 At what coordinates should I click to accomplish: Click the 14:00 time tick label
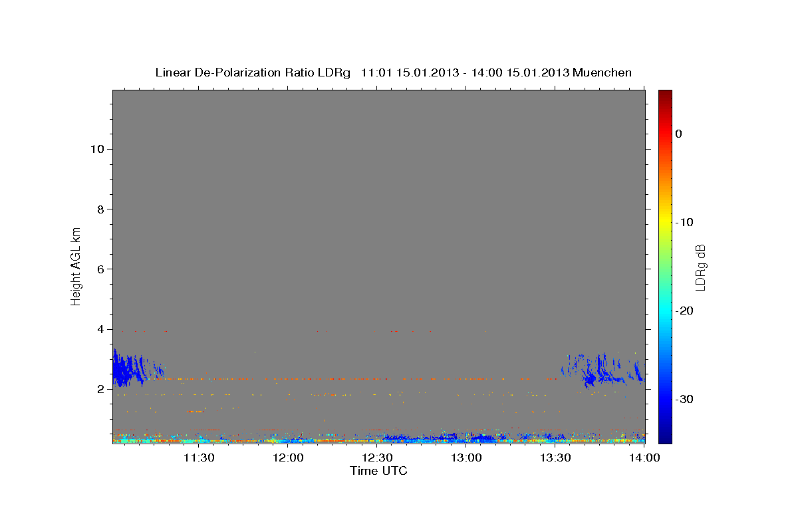coord(644,458)
